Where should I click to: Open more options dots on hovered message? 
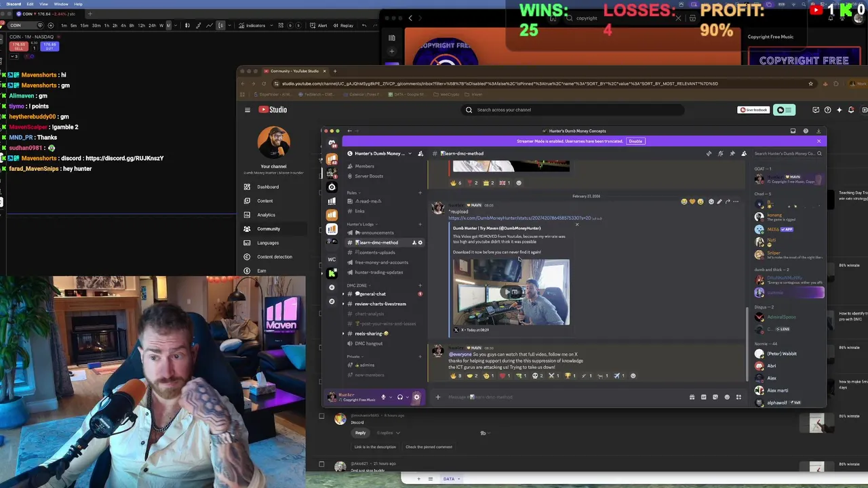[x=736, y=201]
